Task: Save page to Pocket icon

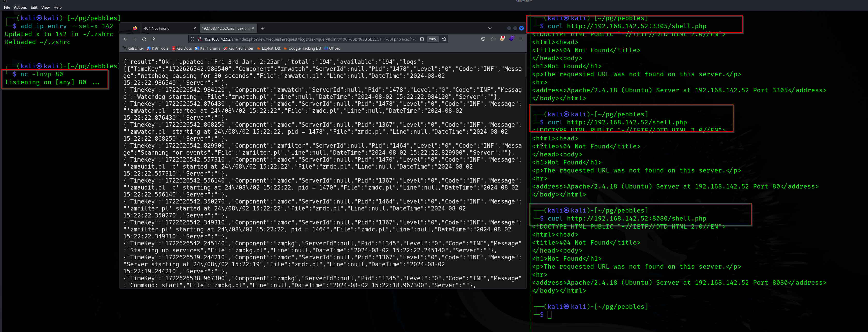Action: click(483, 39)
